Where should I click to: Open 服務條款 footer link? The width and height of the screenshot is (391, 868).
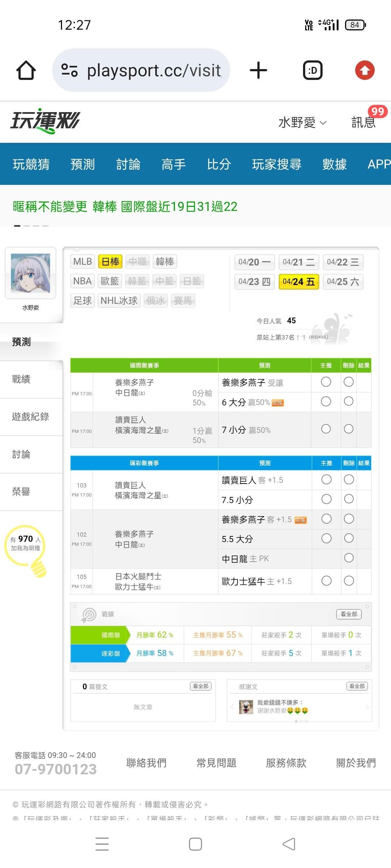tap(286, 763)
